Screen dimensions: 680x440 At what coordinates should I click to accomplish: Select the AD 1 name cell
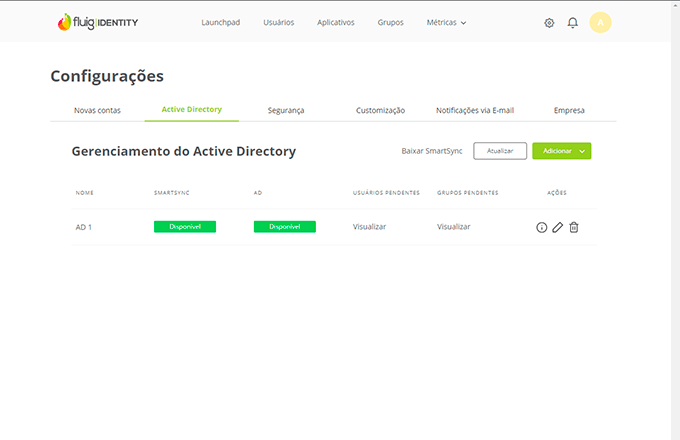[84, 227]
